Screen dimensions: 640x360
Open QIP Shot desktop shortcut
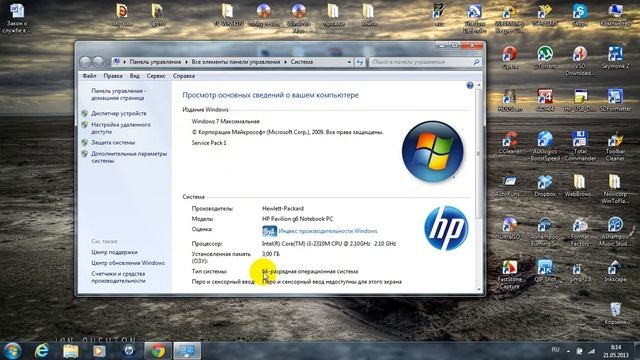545,271
